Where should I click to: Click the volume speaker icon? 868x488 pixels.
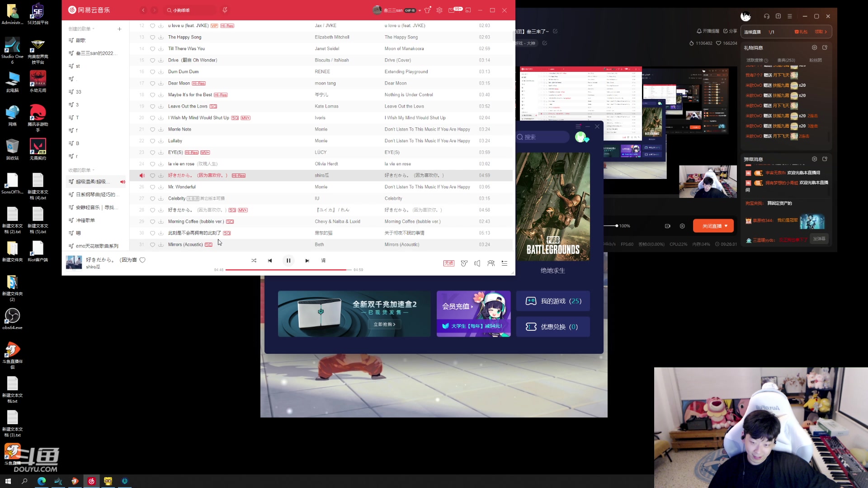[x=477, y=263]
